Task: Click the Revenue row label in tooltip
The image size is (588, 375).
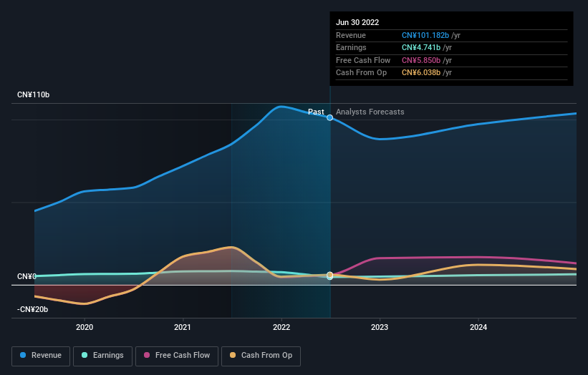Action: coord(351,35)
